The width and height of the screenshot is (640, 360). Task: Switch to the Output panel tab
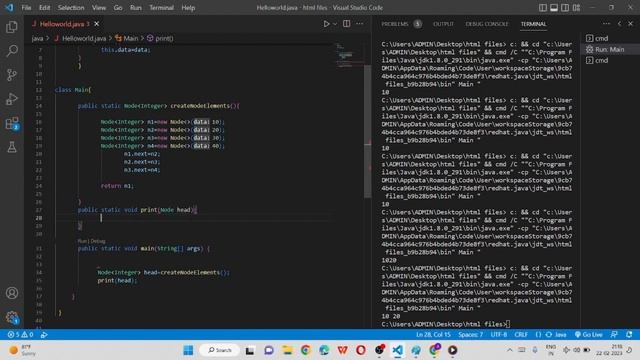pos(443,24)
